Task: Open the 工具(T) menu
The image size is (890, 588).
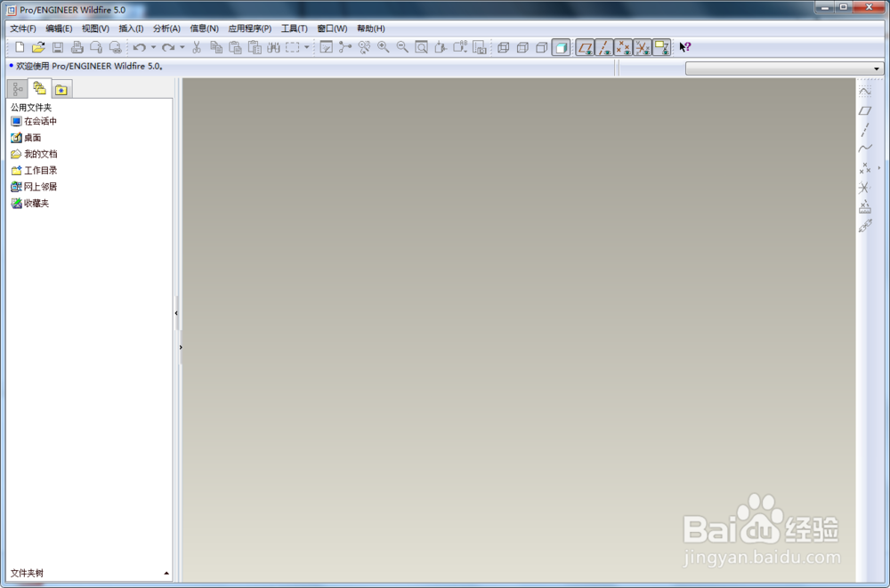Action: point(294,28)
